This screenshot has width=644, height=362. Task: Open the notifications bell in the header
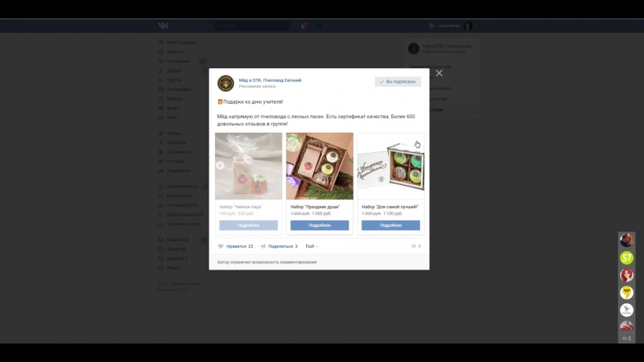(x=303, y=26)
